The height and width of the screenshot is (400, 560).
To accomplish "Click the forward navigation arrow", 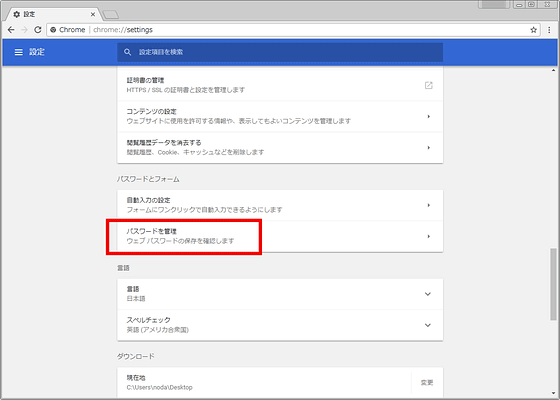I will 24,30.
